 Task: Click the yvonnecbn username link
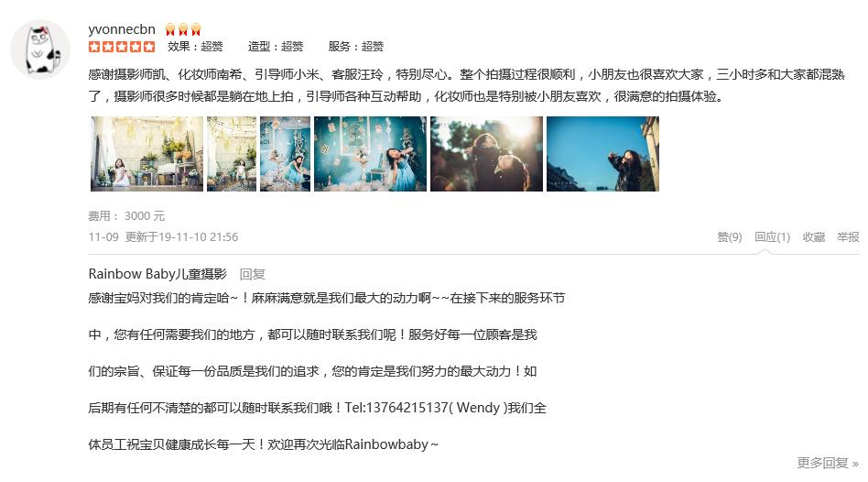(x=122, y=29)
